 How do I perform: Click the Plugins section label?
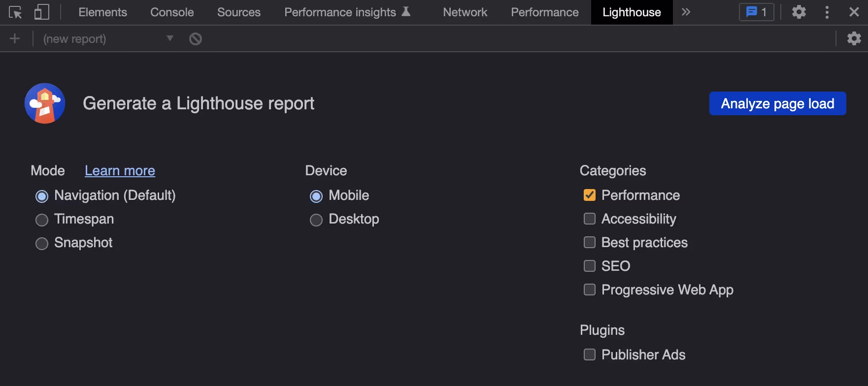602,330
